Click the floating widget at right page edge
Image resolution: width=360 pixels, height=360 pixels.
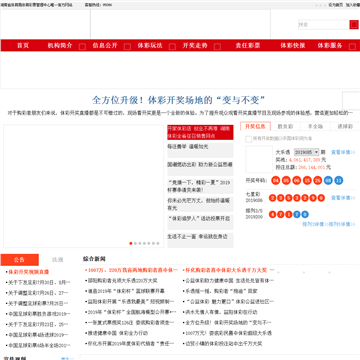click(x=351, y=101)
